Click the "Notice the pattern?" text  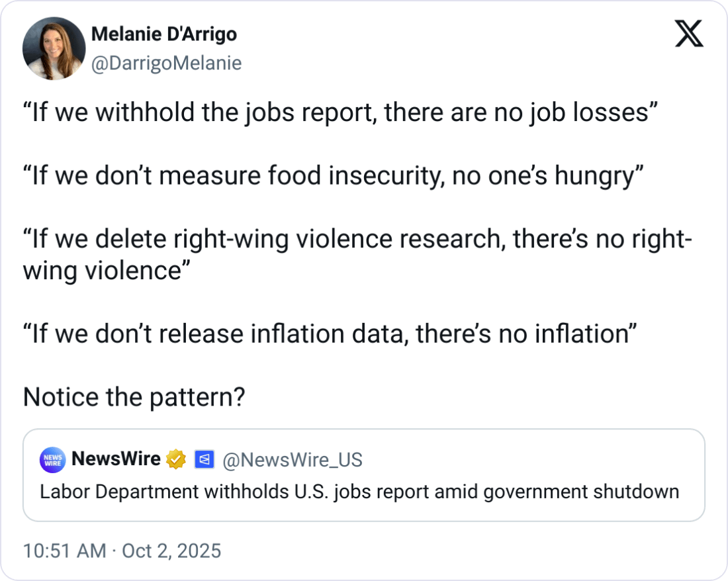pyautogui.click(x=134, y=397)
